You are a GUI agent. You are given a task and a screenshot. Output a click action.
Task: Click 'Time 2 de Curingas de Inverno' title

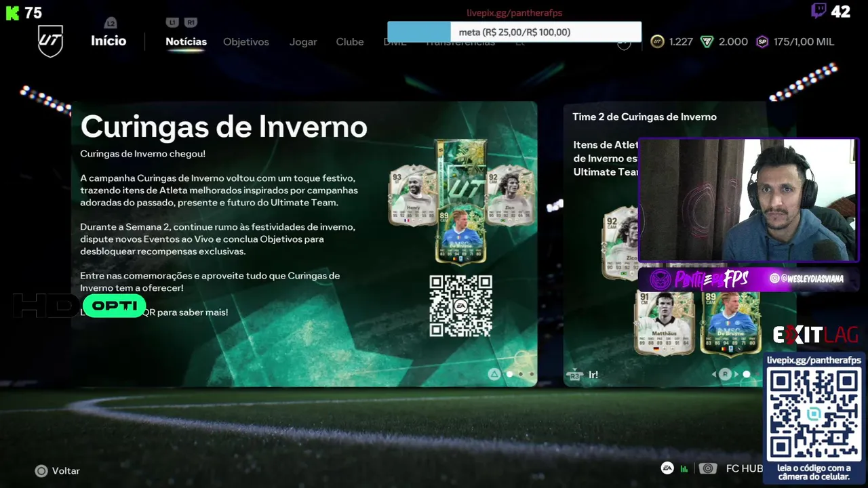coord(644,117)
